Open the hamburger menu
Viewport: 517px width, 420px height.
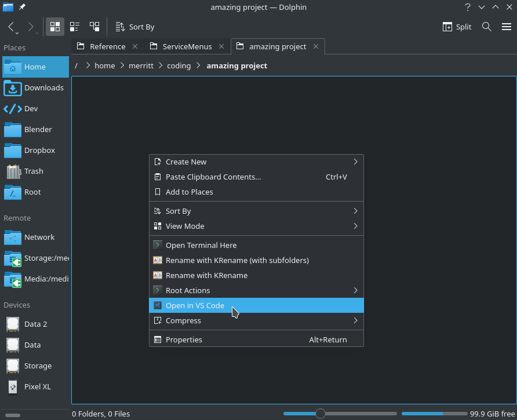[x=506, y=27]
